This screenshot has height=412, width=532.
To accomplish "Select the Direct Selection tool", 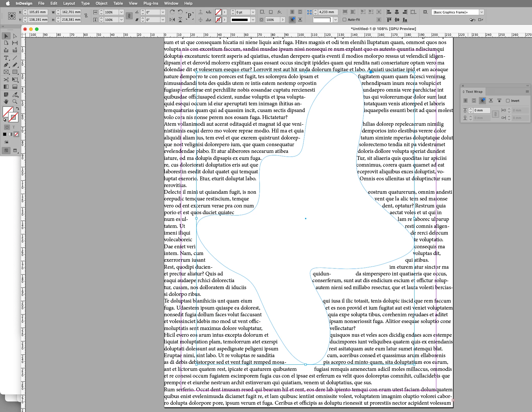I will (x=15, y=36).
